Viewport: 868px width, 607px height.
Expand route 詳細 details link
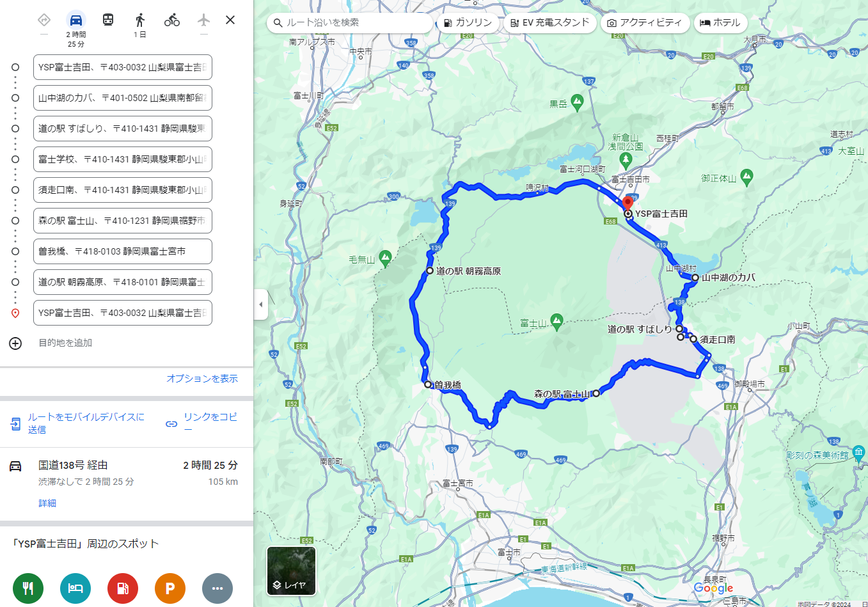click(x=47, y=503)
